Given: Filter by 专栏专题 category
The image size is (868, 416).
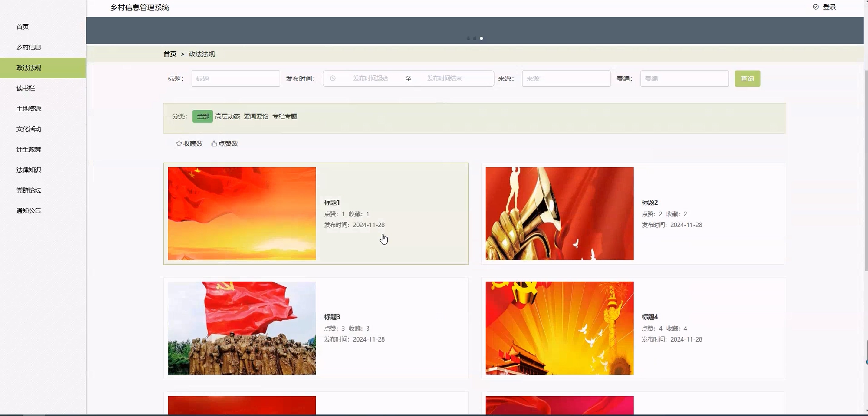Looking at the screenshot, I should [285, 116].
